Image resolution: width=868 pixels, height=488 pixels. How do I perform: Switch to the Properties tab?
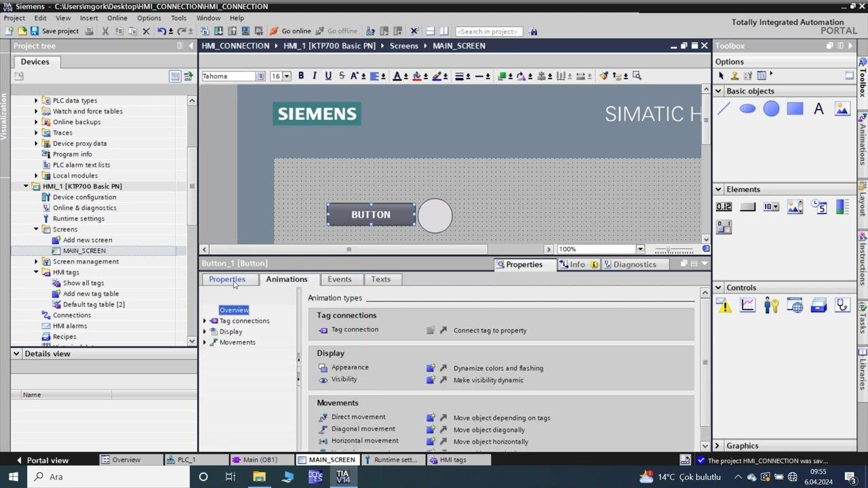click(227, 279)
